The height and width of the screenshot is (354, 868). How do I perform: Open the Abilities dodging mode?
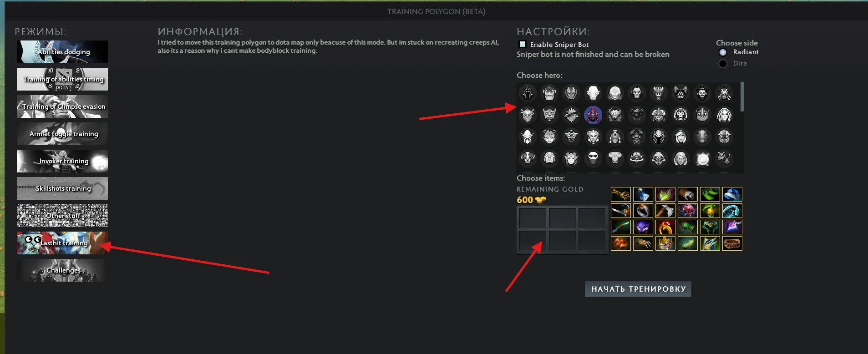tap(62, 52)
